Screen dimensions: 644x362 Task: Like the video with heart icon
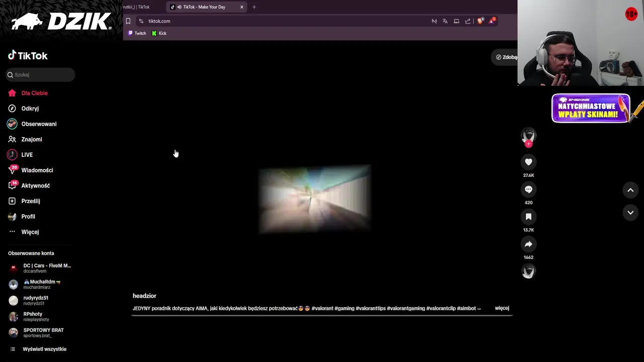pos(528,162)
